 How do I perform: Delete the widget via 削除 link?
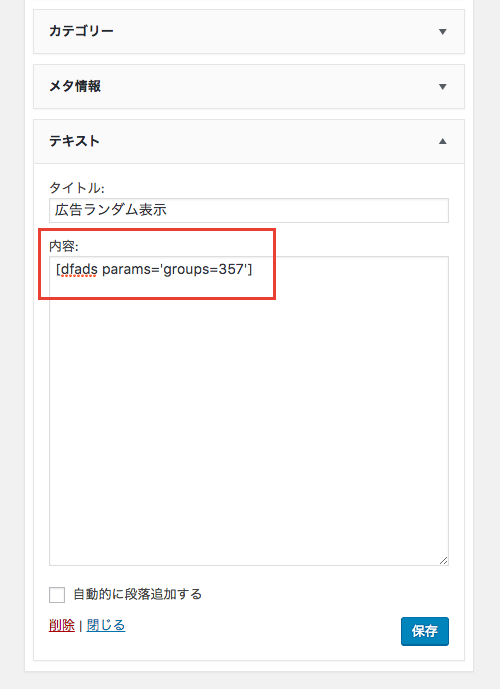click(62, 625)
